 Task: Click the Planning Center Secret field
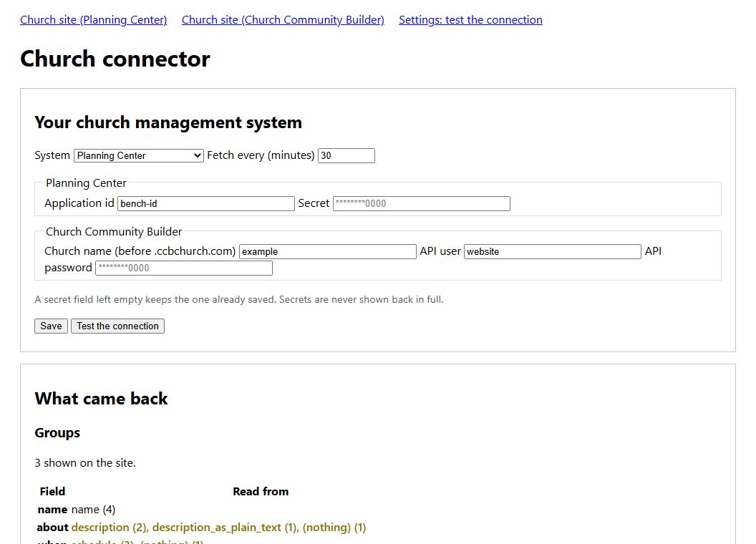(422, 203)
